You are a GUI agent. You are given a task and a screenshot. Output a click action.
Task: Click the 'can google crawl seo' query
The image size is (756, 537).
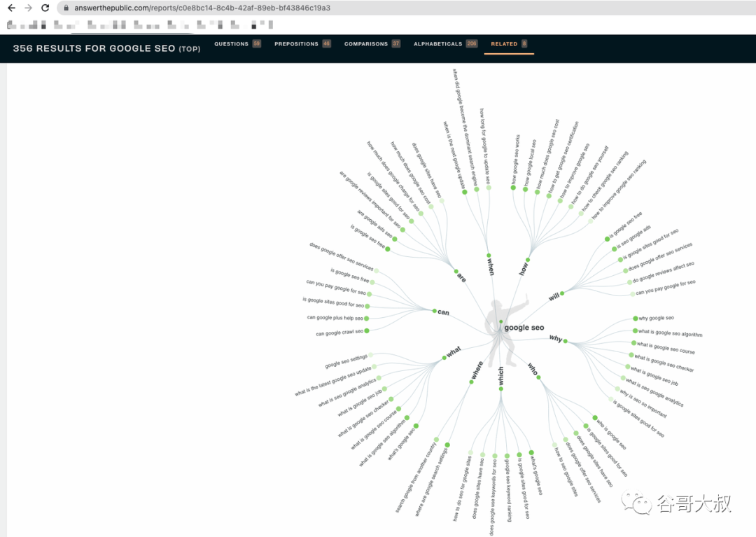(x=339, y=333)
